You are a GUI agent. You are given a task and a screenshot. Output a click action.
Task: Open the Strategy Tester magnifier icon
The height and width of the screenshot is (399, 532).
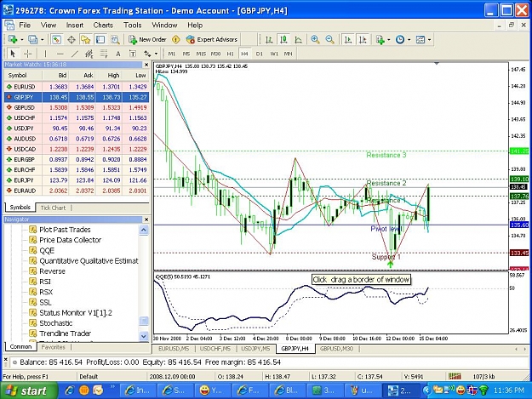[x=116, y=40]
